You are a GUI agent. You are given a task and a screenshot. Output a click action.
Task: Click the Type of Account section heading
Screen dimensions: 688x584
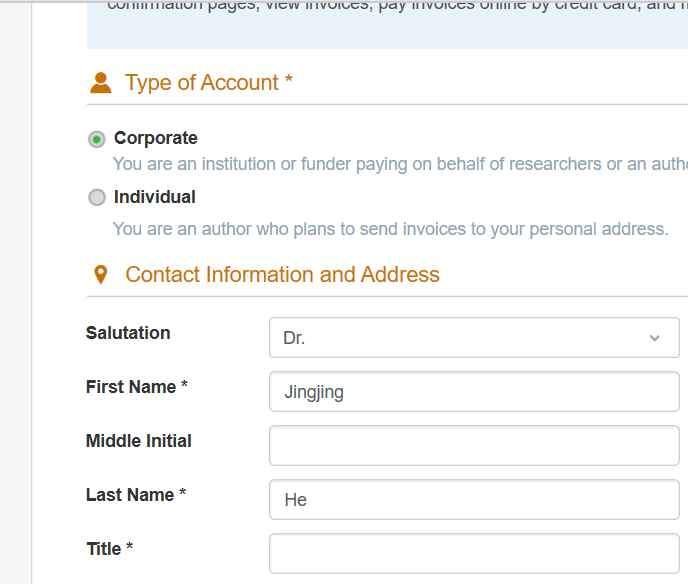[x=208, y=83]
